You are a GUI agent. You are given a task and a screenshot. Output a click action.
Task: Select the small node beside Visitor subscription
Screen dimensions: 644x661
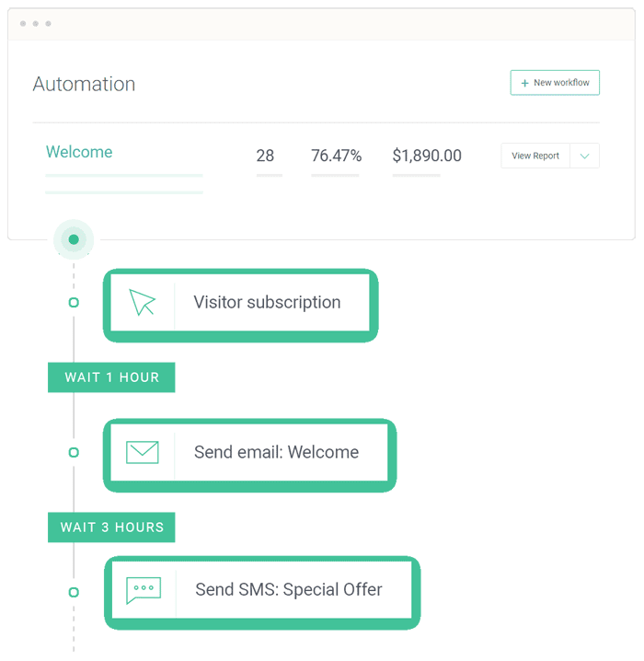pyautogui.click(x=74, y=303)
